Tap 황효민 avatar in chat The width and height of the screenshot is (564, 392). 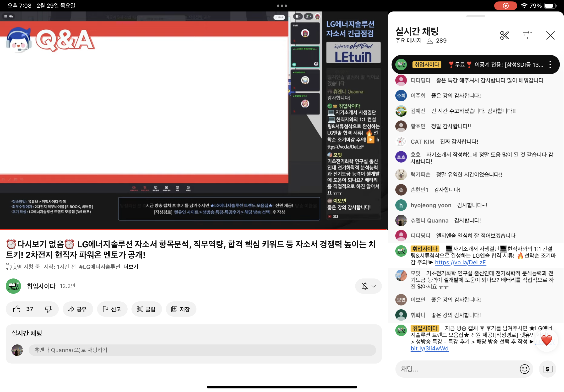pos(401,126)
